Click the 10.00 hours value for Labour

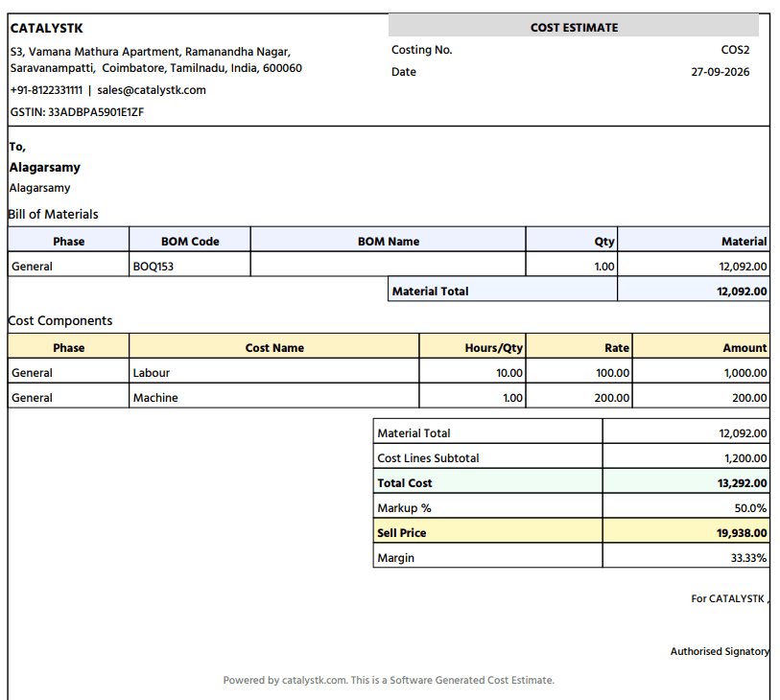pyautogui.click(x=509, y=373)
